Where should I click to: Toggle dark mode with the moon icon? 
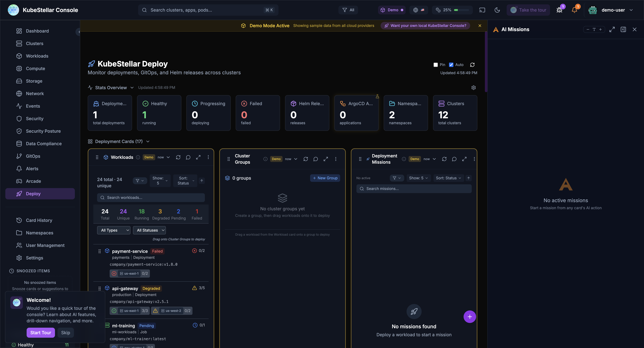point(497,10)
